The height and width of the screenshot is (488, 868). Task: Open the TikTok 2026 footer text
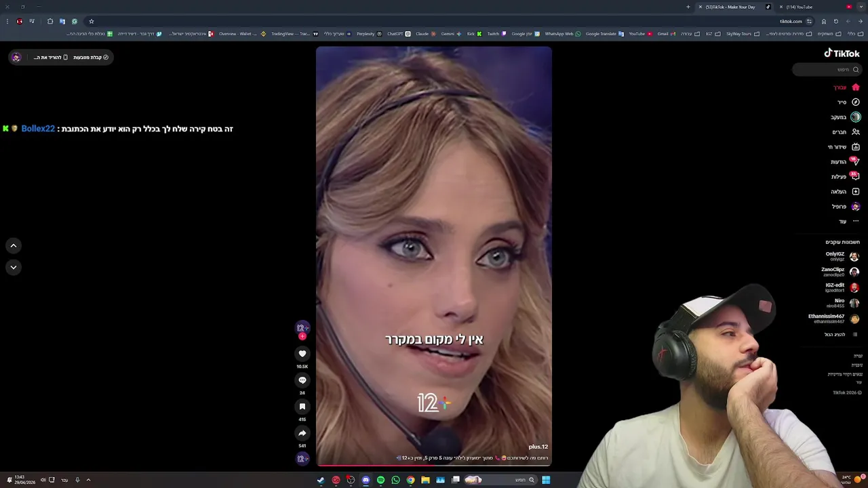point(848,392)
